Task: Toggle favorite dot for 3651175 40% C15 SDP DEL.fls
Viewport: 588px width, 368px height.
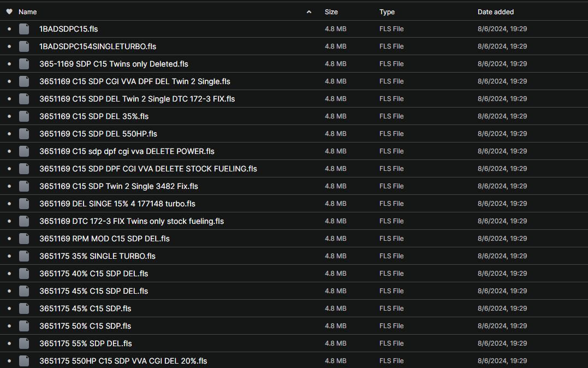Action: [x=9, y=274]
